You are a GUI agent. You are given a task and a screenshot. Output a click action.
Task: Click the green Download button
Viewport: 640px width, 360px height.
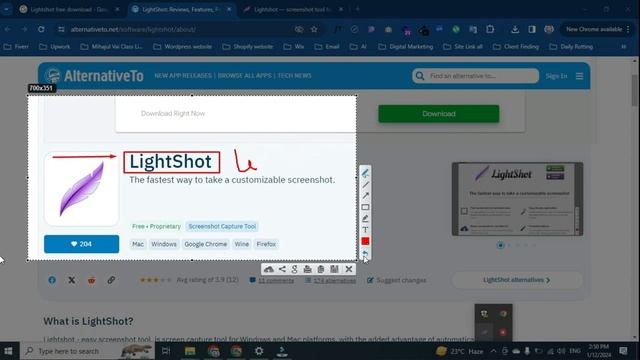[x=439, y=114]
